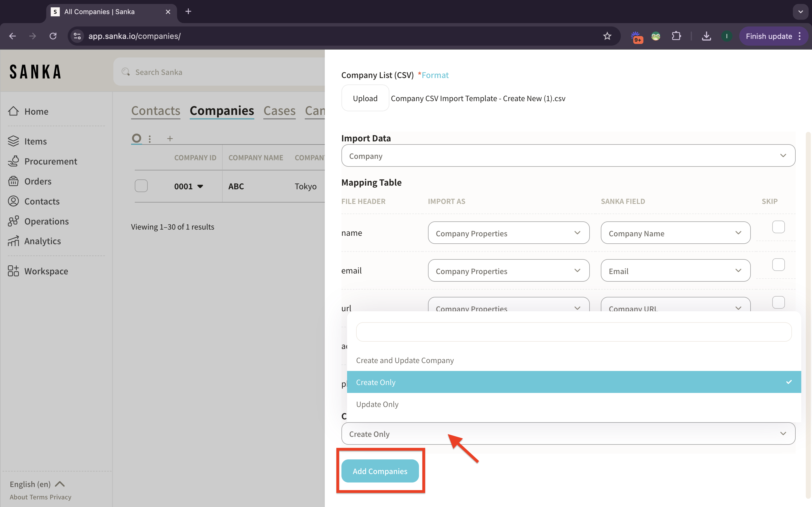This screenshot has width=812, height=507.
Task: Bookmark page with the star icon
Action: point(607,36)
